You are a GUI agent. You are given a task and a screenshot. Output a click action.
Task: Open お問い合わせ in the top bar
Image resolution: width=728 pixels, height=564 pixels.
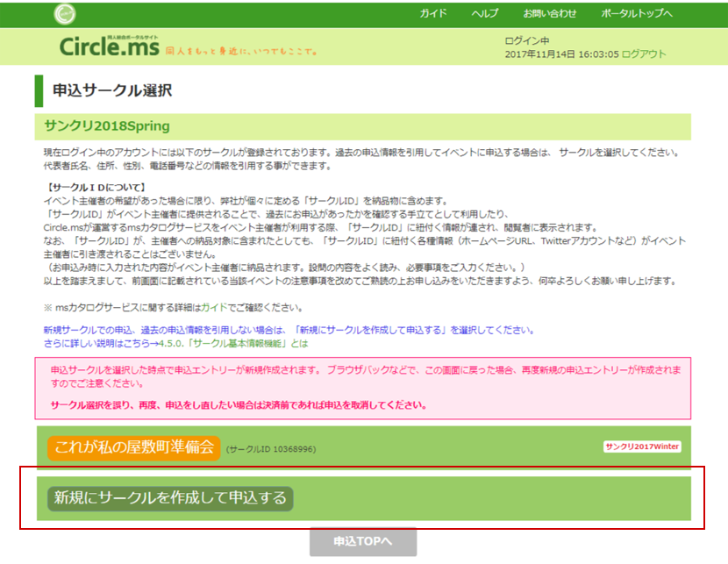pos(550,13)
